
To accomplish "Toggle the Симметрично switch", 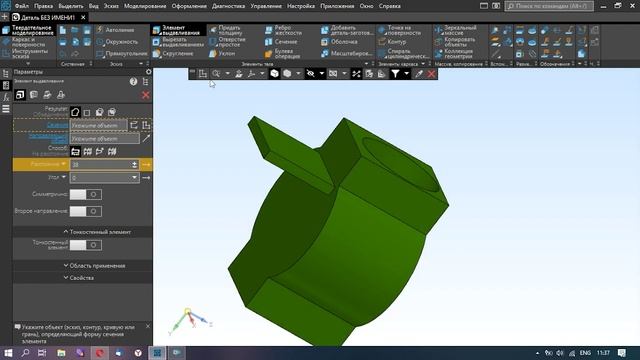I will (x=85, y=194).
